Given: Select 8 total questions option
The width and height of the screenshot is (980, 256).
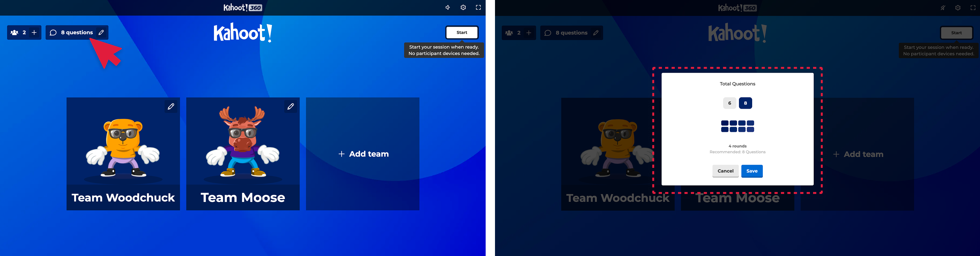Looking at the screenshot, I should click(745, 103).
